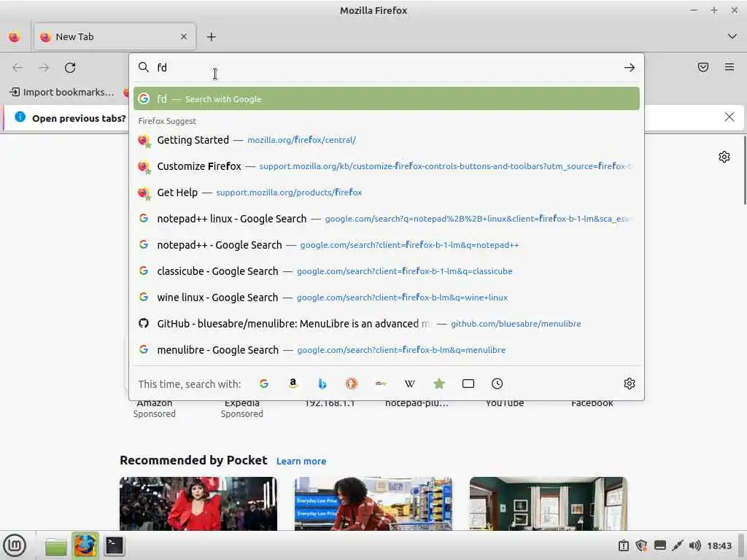Search this time with eBay icon
The image size is (747, 560).
pyautogui.click(x=381, y=384)
